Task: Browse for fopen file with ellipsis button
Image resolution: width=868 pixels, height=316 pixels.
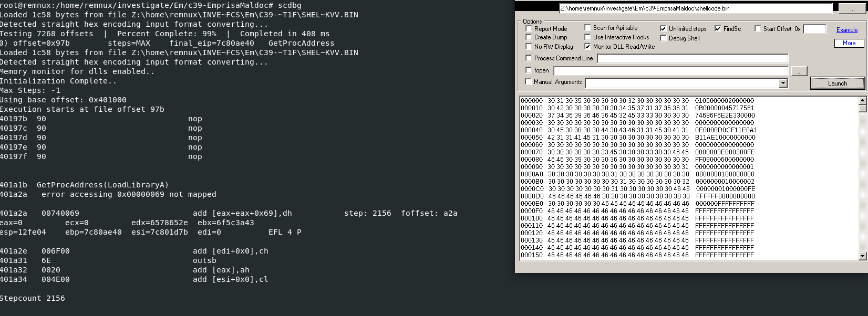Action: (799, 71)
